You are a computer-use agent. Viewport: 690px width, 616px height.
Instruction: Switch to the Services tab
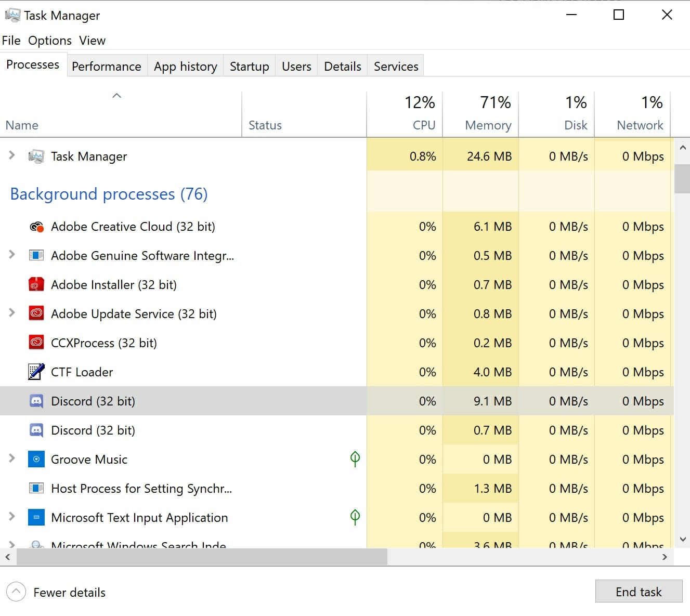(395, 66)
